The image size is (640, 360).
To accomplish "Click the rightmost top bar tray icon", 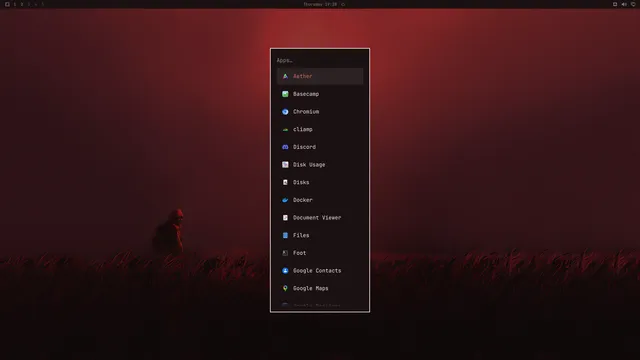I will 633,4.
